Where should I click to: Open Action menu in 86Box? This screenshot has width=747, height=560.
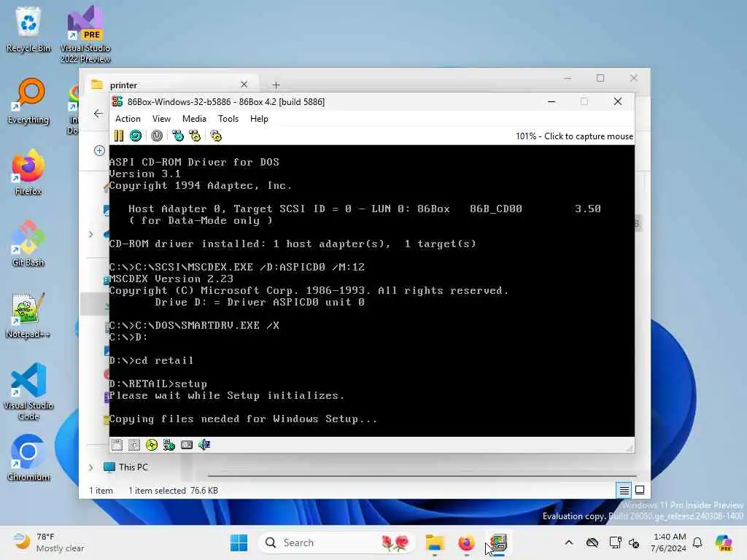128,119
